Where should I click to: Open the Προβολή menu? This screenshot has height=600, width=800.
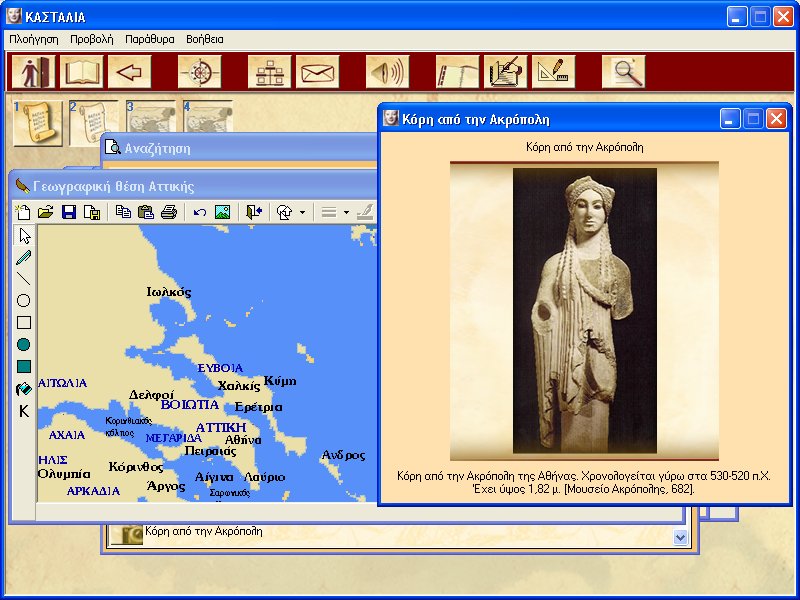tap(92, 39)
